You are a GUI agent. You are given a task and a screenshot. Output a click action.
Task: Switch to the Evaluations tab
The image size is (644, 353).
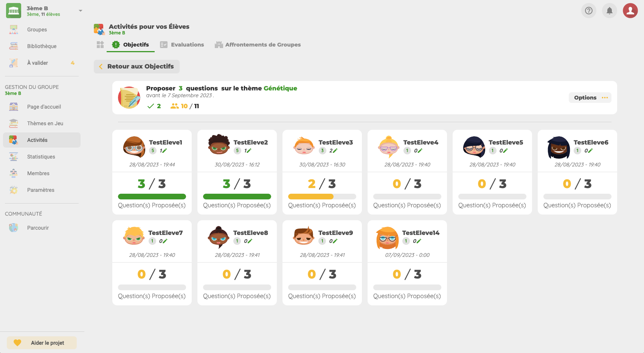tap(182, 45)
